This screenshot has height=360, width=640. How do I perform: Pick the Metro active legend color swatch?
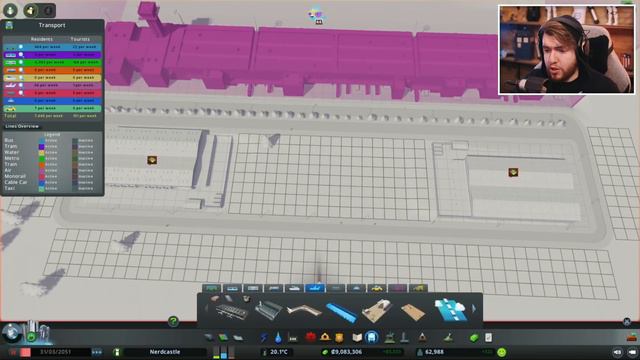[41, 158]
